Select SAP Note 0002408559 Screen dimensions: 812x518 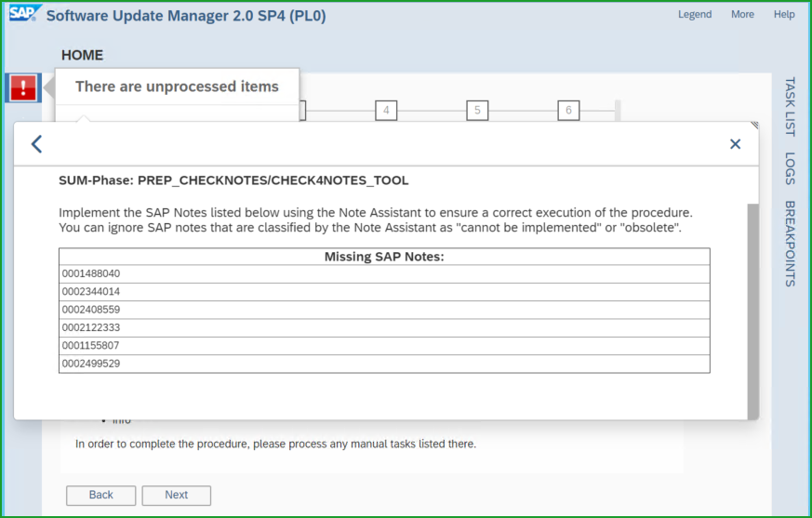[x=384, y=310]
